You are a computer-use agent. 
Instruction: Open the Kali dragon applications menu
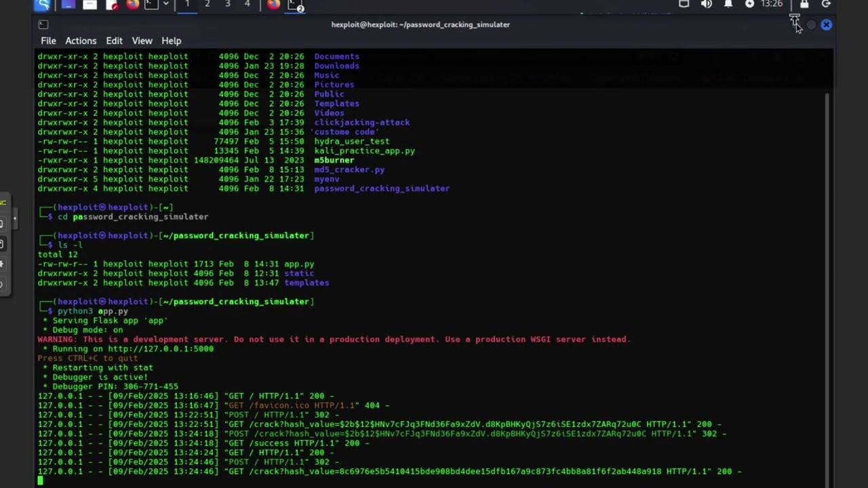tap(43, 5)
